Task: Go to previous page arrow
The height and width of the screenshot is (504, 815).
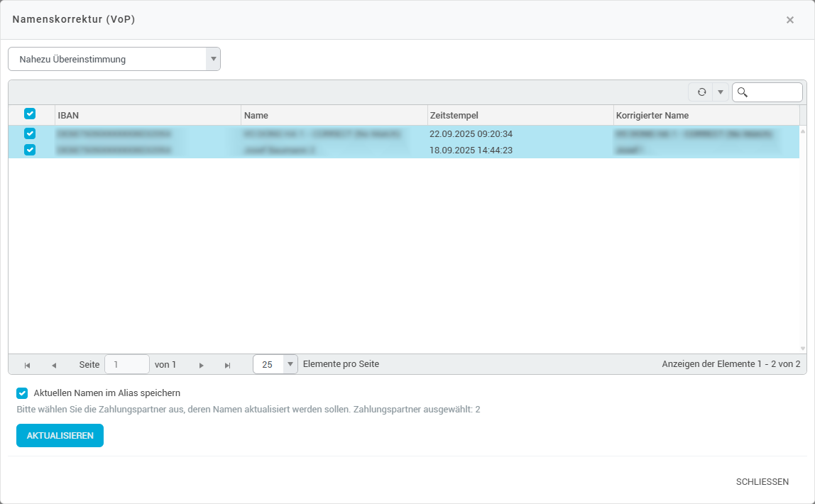Action: pyautogui.click(x=54, y=365)
